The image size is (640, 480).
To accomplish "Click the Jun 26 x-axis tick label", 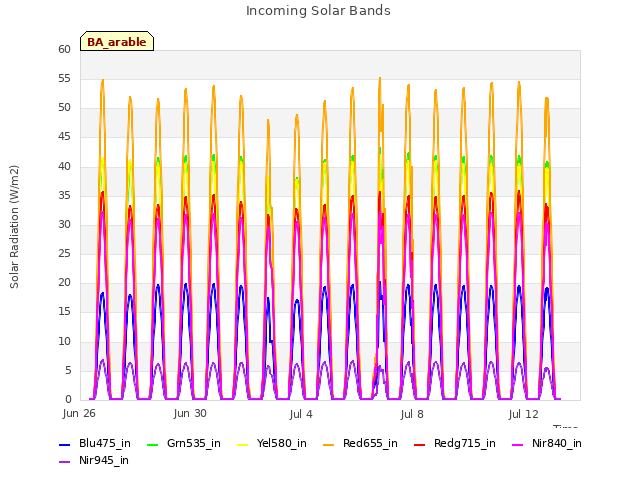I will 79,413.
